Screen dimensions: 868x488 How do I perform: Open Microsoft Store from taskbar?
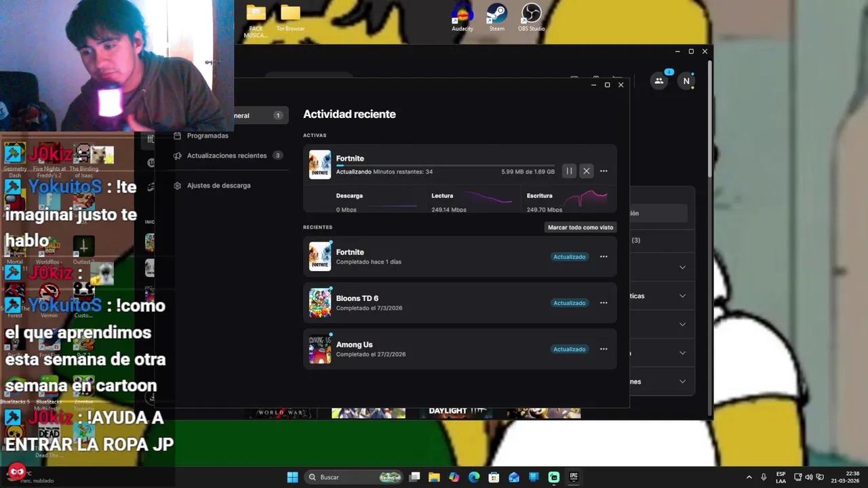[x=494, y=477]
